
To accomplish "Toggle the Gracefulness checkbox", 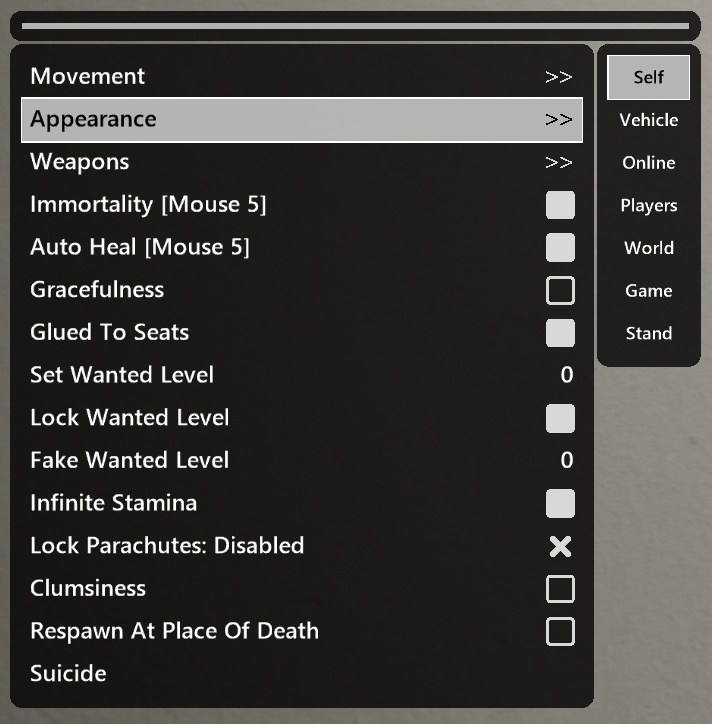I will [x=560, y=290].
